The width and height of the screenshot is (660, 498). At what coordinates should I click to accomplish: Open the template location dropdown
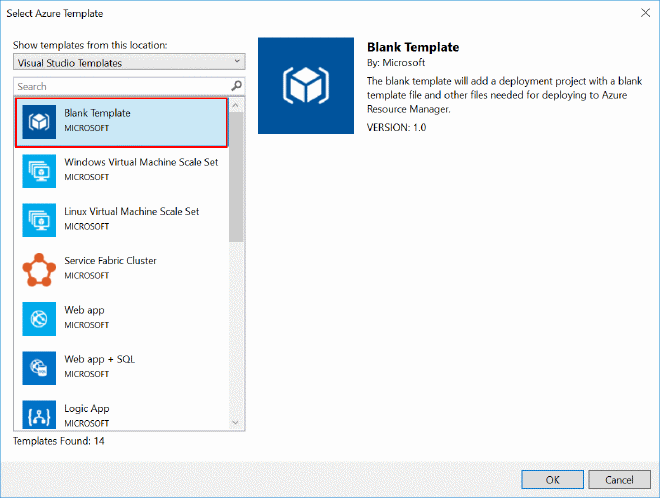[128, 62]
